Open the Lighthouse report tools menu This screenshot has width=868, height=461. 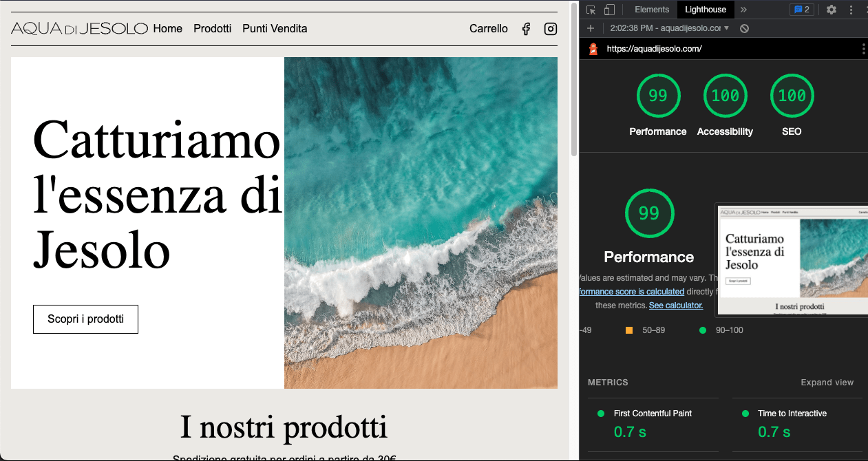(x=863, y=49)
